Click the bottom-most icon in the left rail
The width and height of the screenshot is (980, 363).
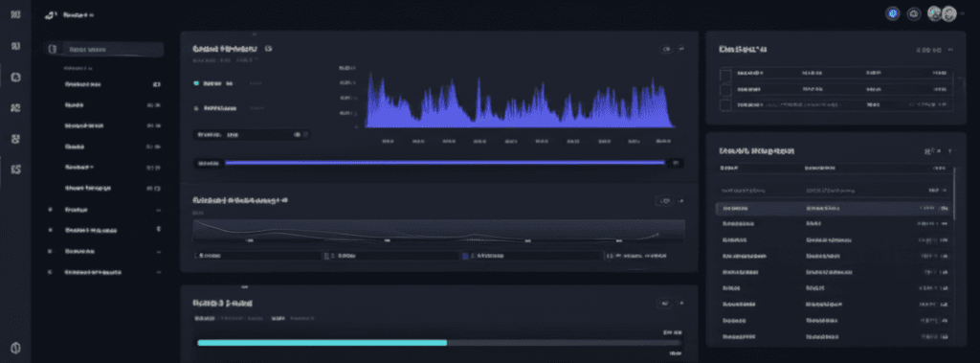click(16, 348)
